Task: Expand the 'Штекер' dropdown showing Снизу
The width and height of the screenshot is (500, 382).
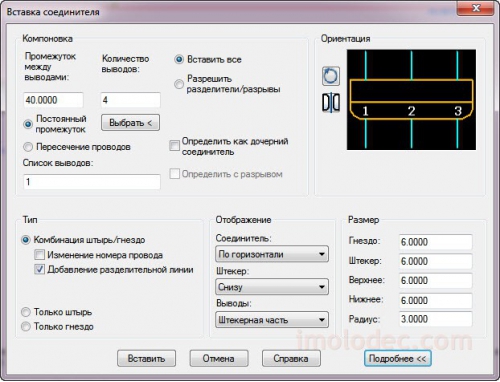Action: [272, 287]
